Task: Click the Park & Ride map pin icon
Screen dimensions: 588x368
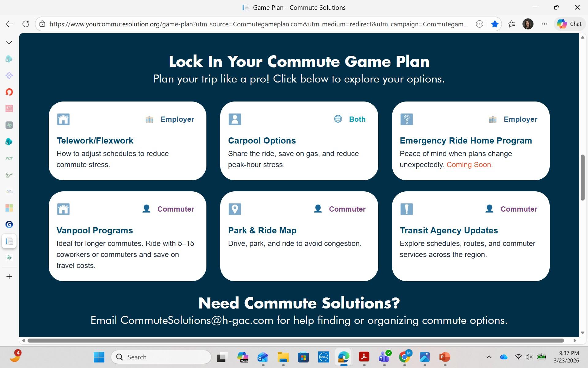Action: (235, 209)
